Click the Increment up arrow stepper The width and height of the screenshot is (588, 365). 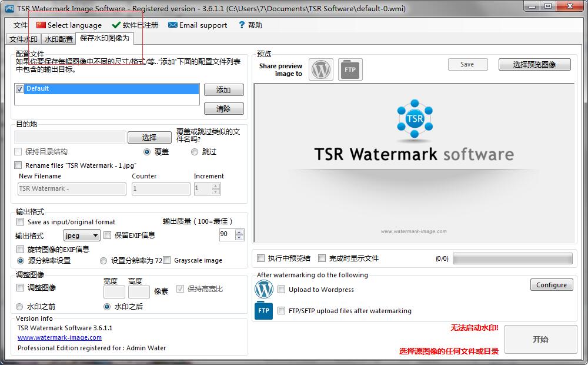click(x=215, y=185)
